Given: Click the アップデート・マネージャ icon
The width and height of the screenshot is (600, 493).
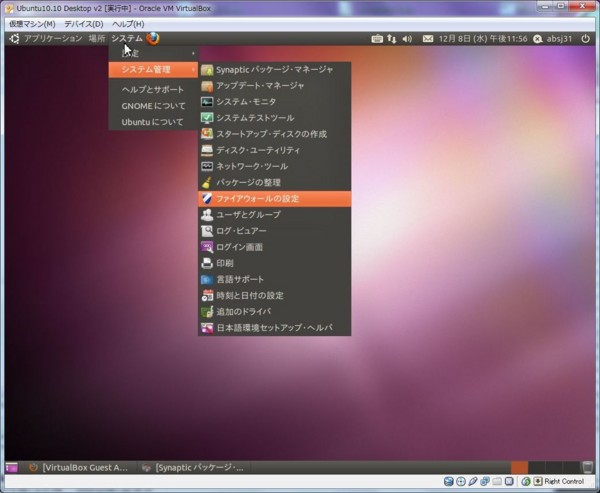Looking at the screenshot, I should (207, 86).
